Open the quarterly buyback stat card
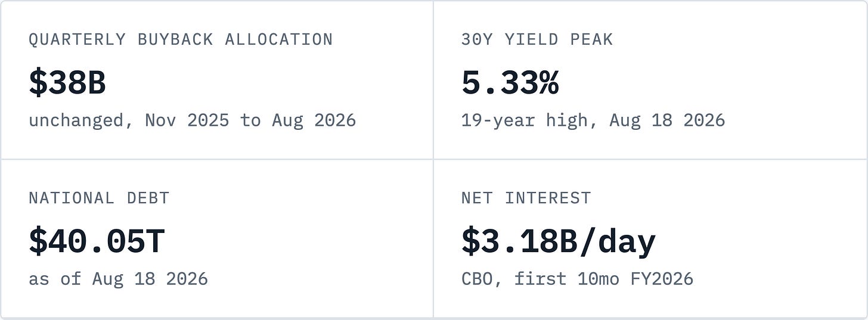The width and height of the screenshot is (868, 320). [217, 80]
